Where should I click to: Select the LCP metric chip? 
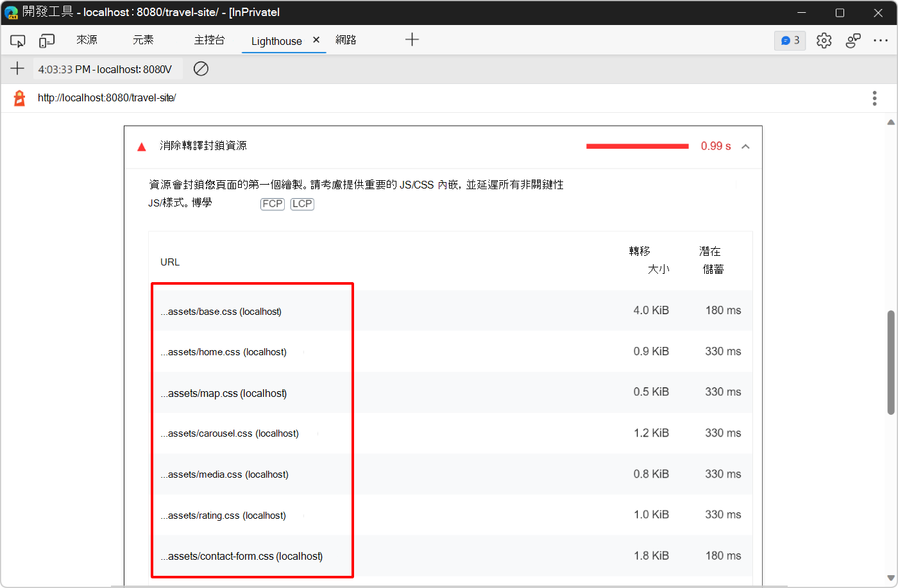[x=301, y=203]
